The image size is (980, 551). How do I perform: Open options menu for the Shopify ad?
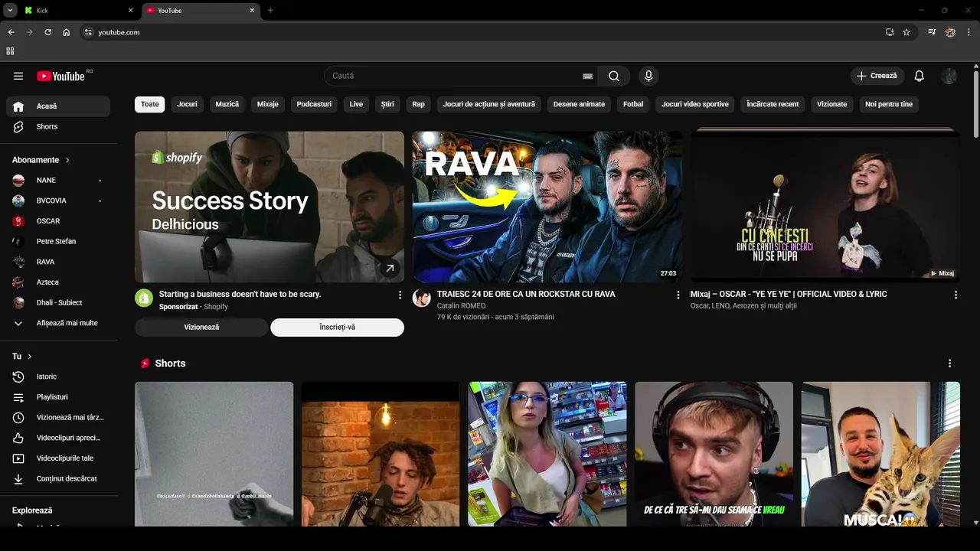400,295
